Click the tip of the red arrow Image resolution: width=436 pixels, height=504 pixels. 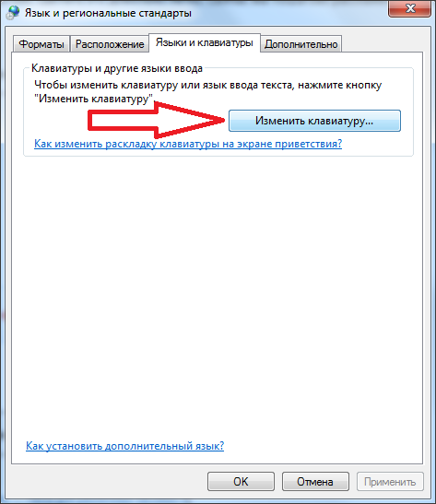(x=222, y=120)
